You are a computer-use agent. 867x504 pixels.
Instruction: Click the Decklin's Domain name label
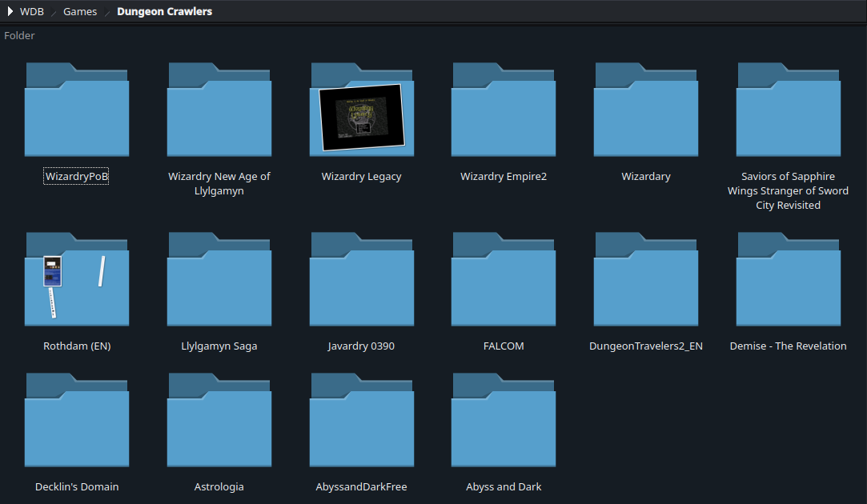77,487
